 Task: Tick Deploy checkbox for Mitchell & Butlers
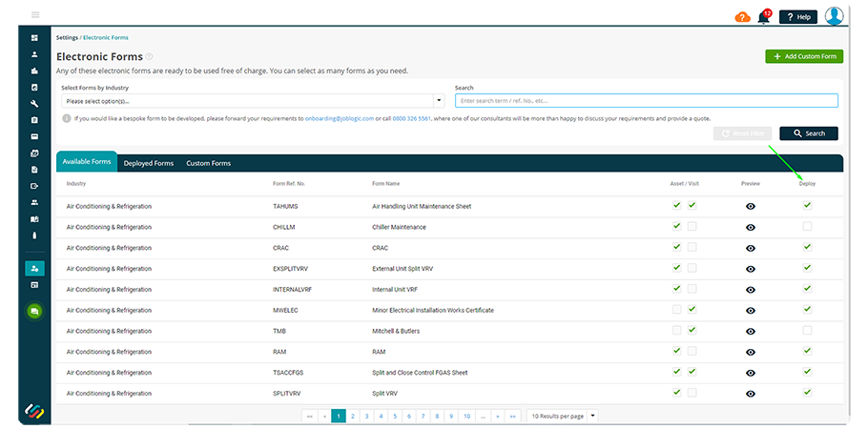tap(807, 331)
